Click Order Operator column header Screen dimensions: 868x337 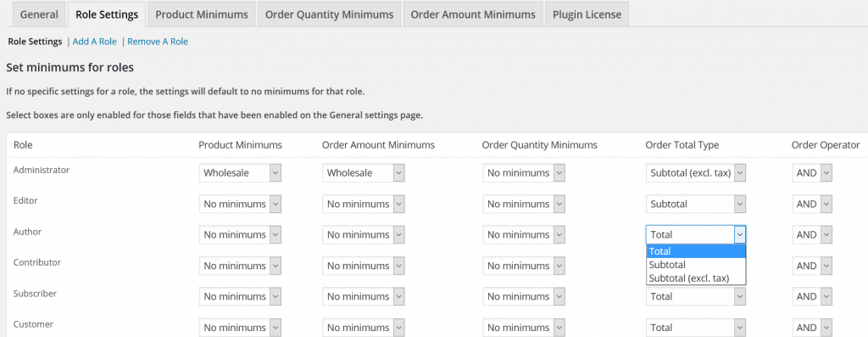(826, 145)
